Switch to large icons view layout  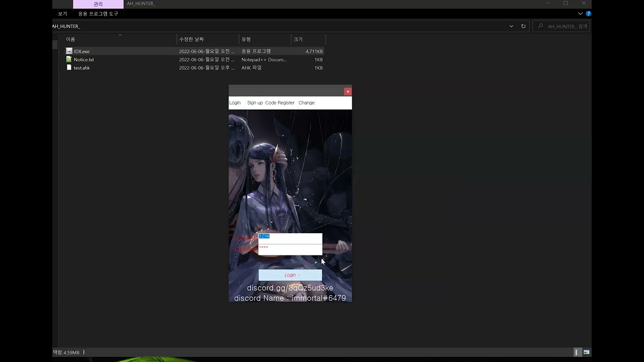[x=587, y=352]
